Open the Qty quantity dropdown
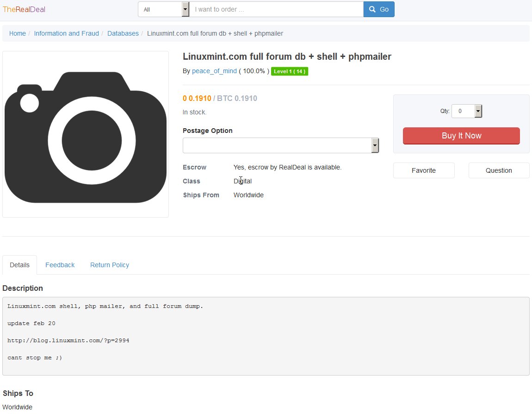This screenshot has height=414, width=532. (466, 111)
